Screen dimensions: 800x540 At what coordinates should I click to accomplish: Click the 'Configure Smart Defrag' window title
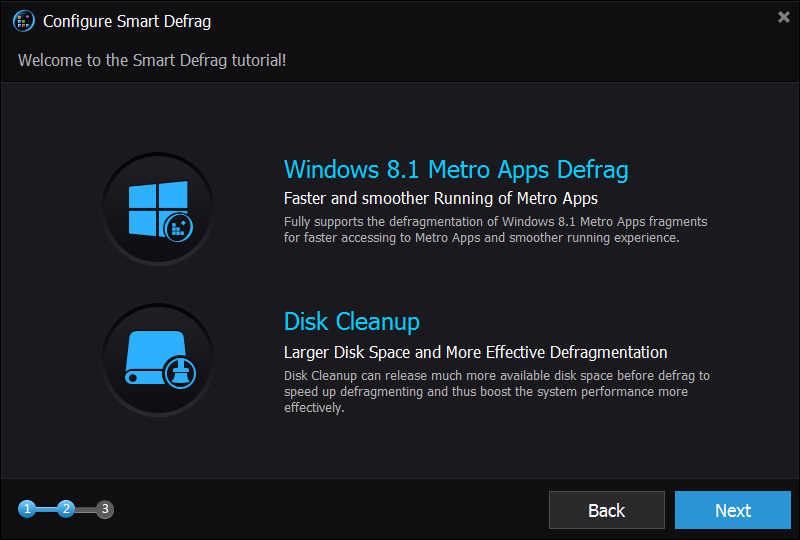tap(127, 21)
